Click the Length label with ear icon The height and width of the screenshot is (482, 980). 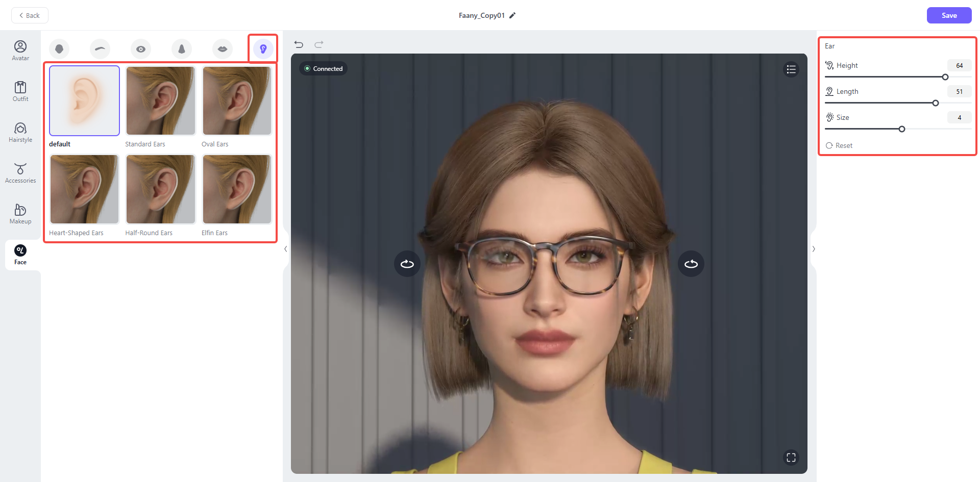(842, 91)
